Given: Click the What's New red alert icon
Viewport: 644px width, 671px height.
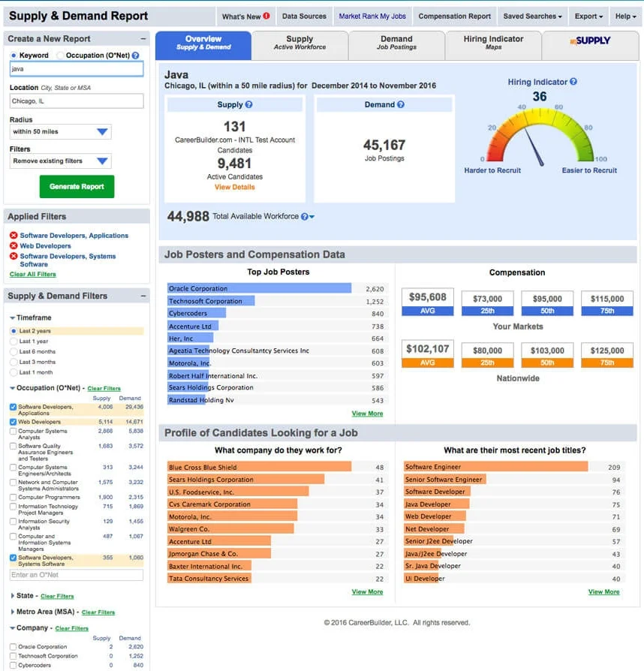Looking at the screenshot, I should (266, 16).
